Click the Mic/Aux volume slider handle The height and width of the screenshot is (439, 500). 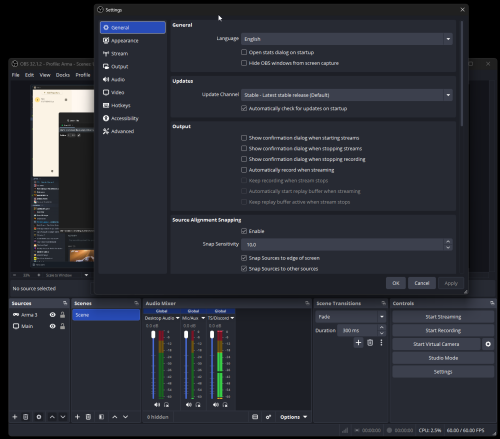186,334
